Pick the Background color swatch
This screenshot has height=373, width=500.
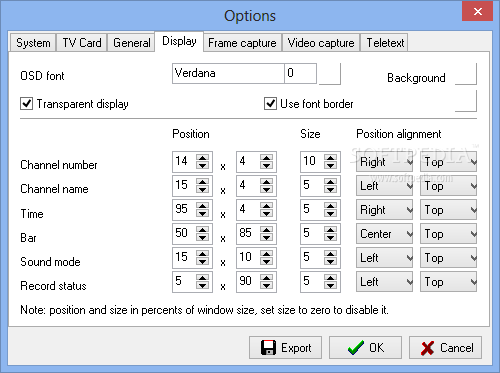[x=466, y=74]
